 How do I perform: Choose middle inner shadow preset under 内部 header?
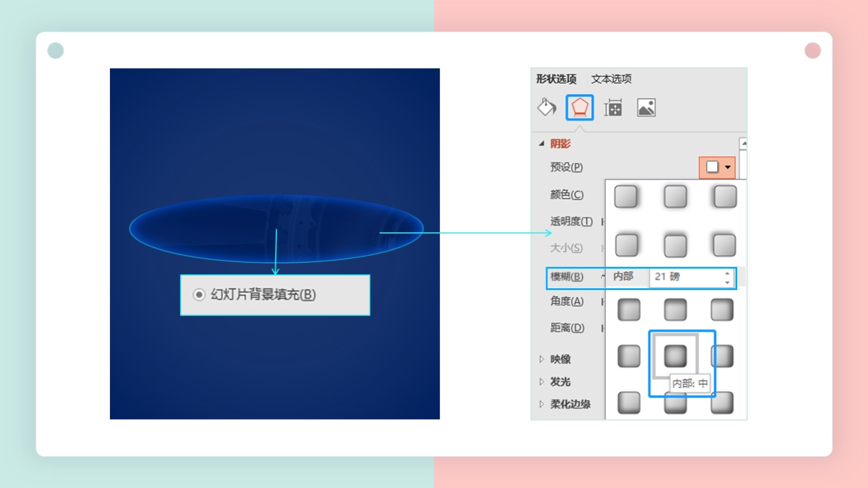tap(675, 310)
